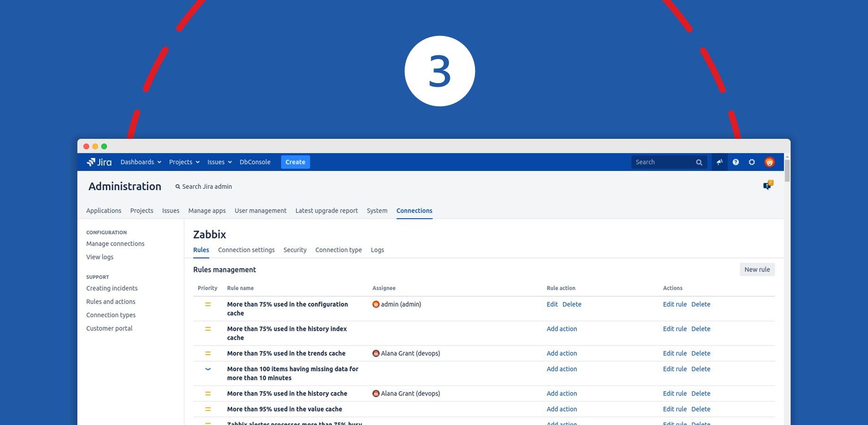Open the Manage apps admin tab
Image resolution: width=868 pixels, height=425 pixels.
click(x=207, y=211)
